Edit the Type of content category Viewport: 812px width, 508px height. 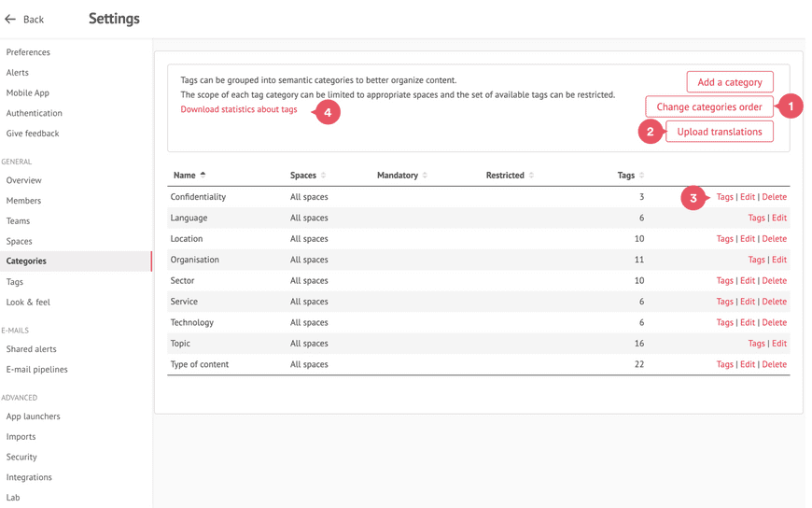(748, 364)
